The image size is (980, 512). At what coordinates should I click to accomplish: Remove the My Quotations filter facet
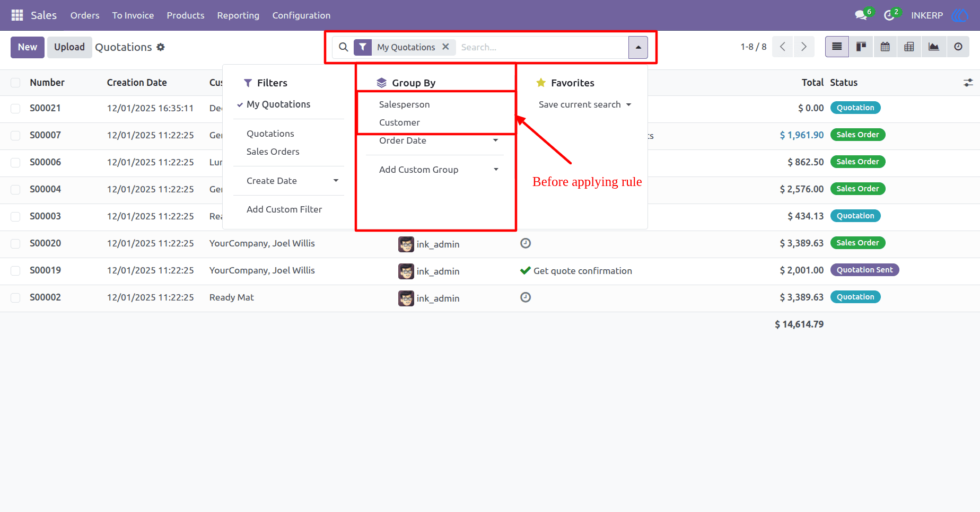(x=445, y=47)
